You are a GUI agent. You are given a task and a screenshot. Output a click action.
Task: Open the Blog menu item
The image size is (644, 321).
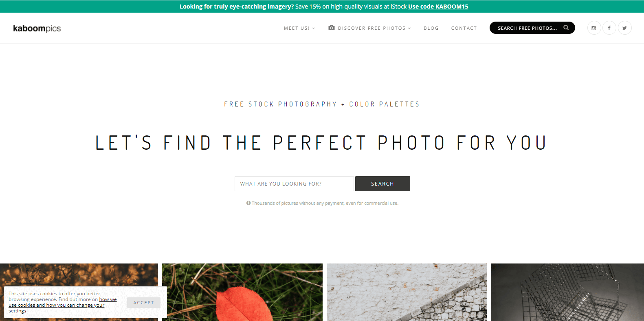(x=431, y=28)
